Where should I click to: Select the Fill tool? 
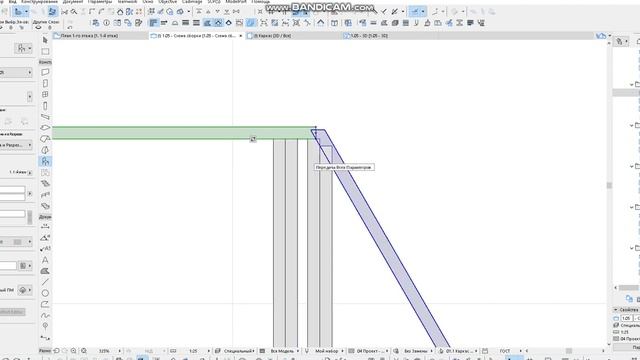[x=45, y=271]
